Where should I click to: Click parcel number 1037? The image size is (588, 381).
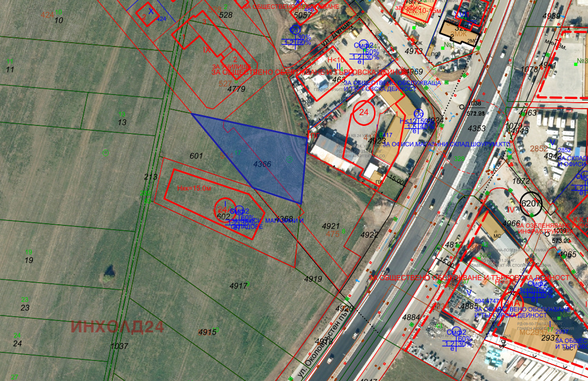click(x=119, y=346)
